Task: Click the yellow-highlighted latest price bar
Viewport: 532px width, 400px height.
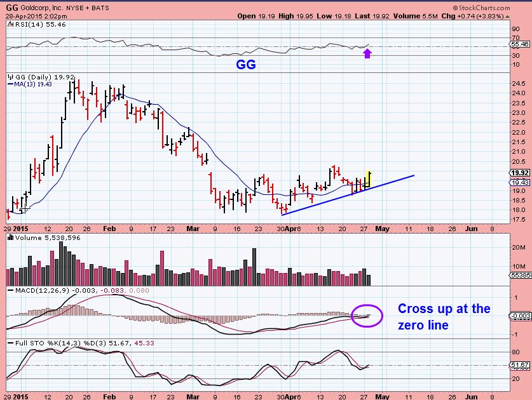Action: 369,179
